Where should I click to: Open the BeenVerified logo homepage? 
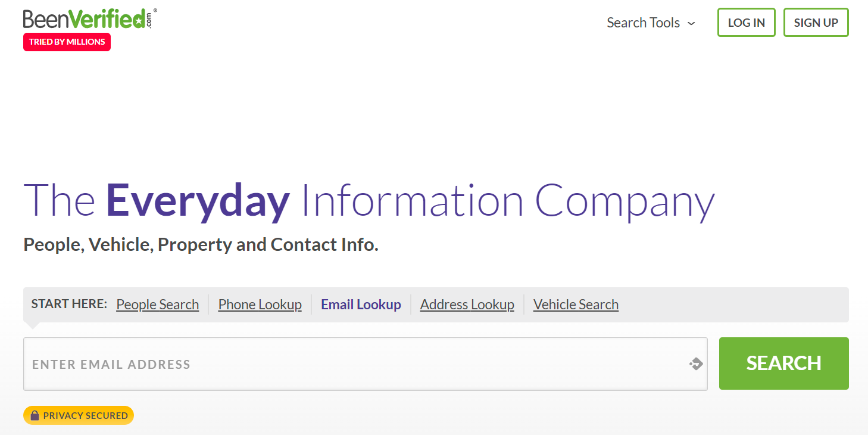(x=90, y=19)
